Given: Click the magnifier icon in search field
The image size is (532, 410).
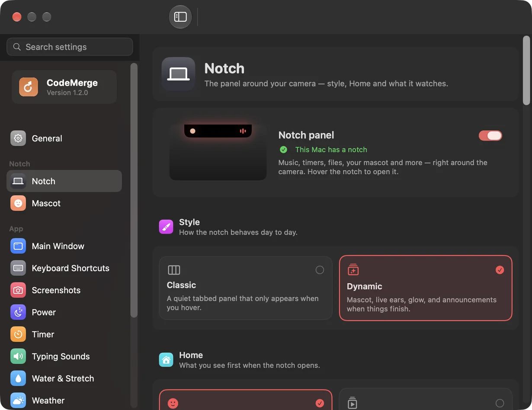Looking at the screenshot, I should [x=17, y=47].
